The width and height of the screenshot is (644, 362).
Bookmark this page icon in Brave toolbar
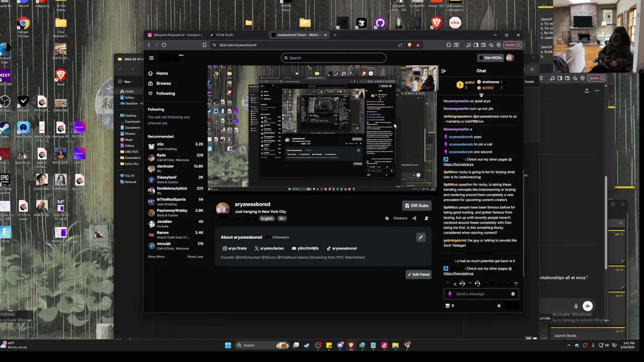pyautogui.click(x=204, y=45)
